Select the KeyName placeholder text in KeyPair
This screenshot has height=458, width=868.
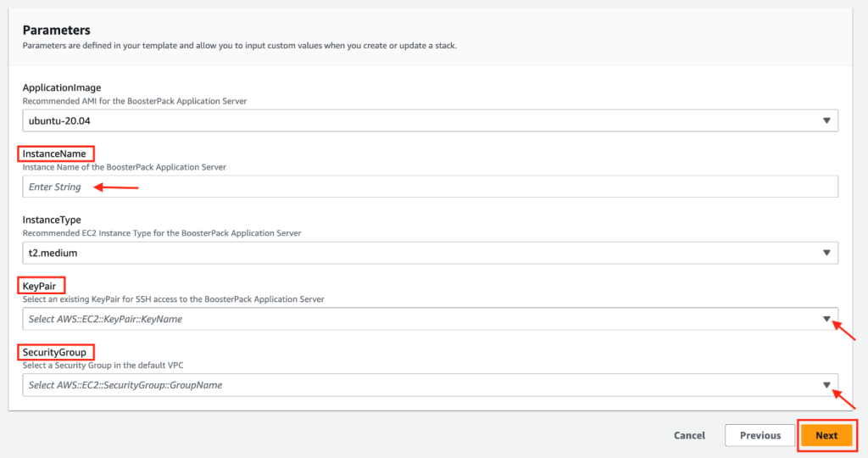[105, 319]
